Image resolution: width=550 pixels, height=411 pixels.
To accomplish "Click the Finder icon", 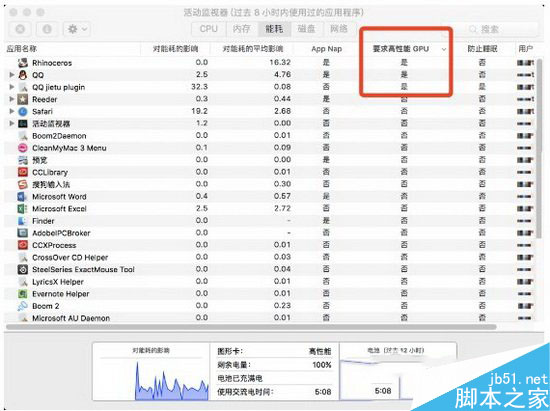I will point(23,221).
